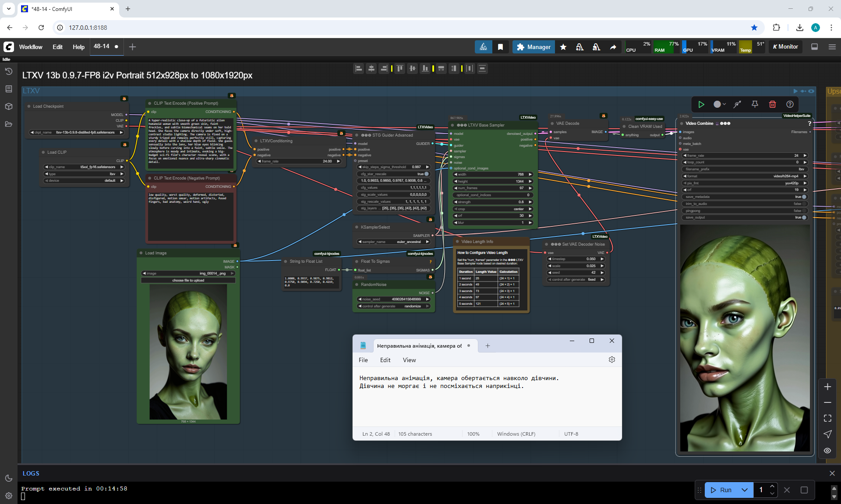Click the bookmark icon in top bar
Image resolution: width=841 pixels, height=504 pixels.
coord(500,47)
